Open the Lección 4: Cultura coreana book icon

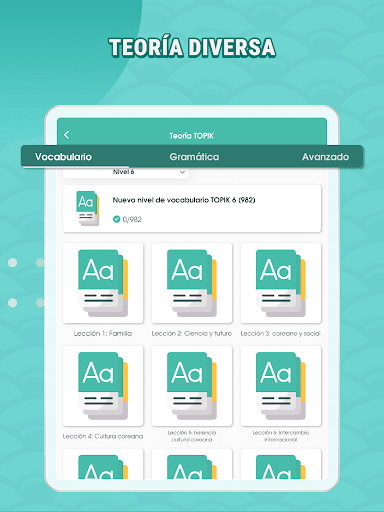[103, 386]
